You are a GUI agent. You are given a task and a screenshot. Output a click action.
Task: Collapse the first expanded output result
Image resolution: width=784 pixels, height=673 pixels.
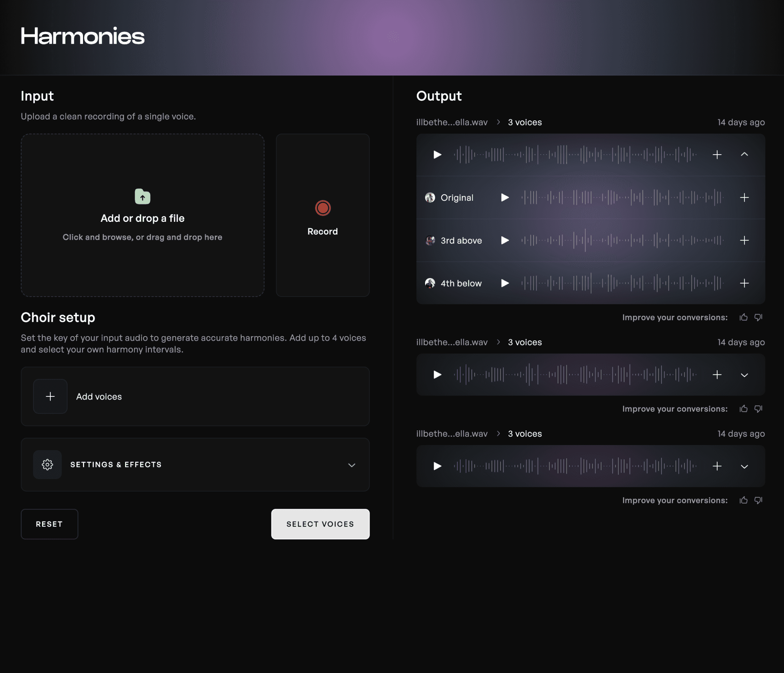tap(744, 154)
